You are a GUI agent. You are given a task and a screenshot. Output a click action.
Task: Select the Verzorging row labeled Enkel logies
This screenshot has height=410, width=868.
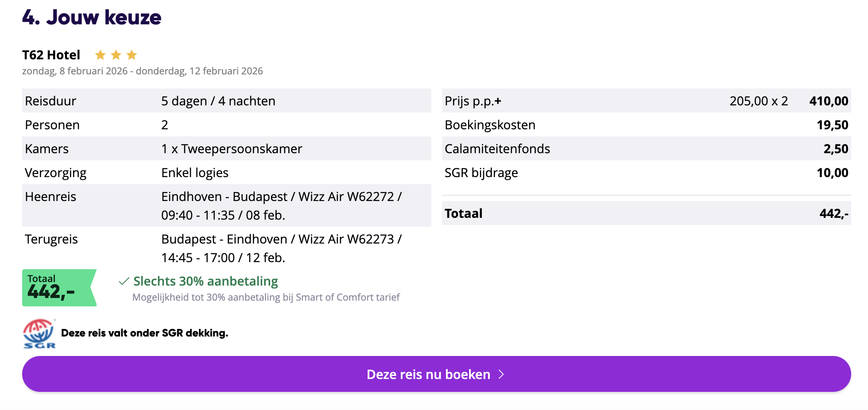pos(195,173)
